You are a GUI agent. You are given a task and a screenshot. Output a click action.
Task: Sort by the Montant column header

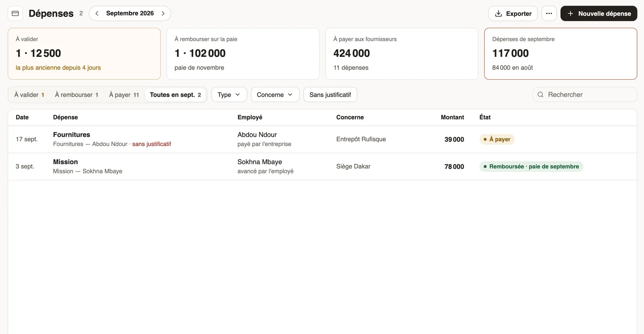pos(452,117)
